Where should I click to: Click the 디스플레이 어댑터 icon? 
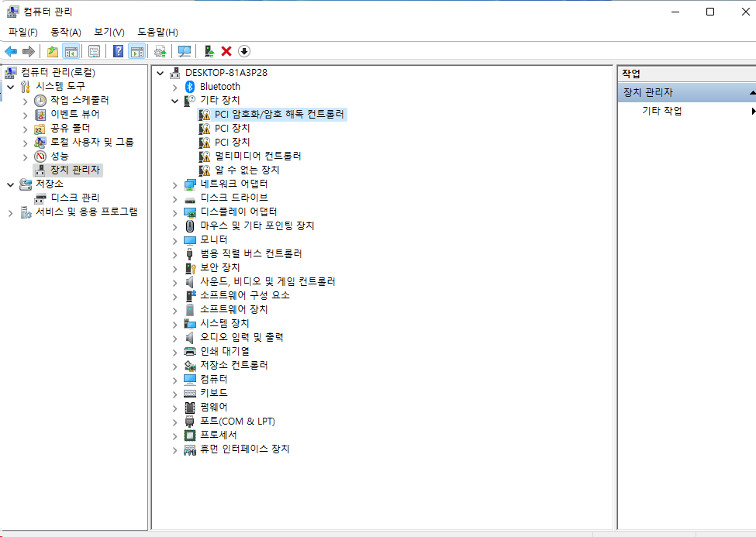190,212
